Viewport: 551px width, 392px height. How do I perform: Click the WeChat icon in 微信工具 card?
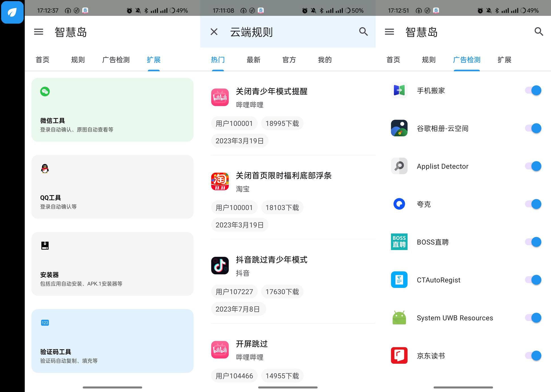pos(45,92)
